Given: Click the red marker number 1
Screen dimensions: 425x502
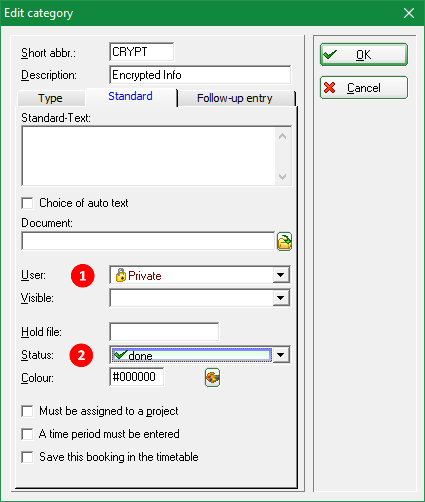Looking at the screenshot, I should (x=83, y=276).
